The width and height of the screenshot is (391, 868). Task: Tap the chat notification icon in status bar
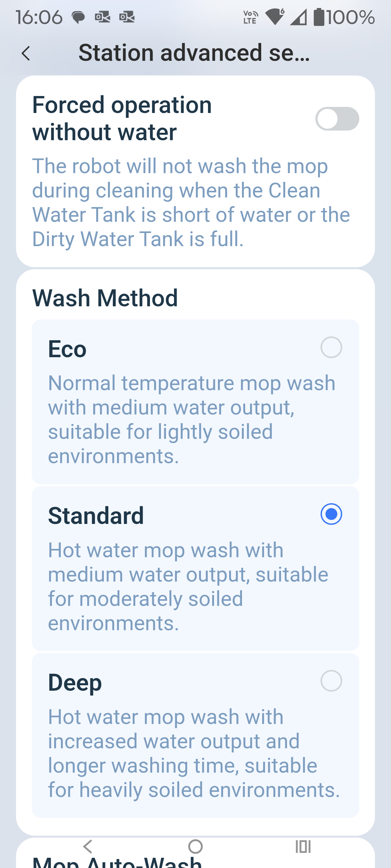[x=78, y=17]
